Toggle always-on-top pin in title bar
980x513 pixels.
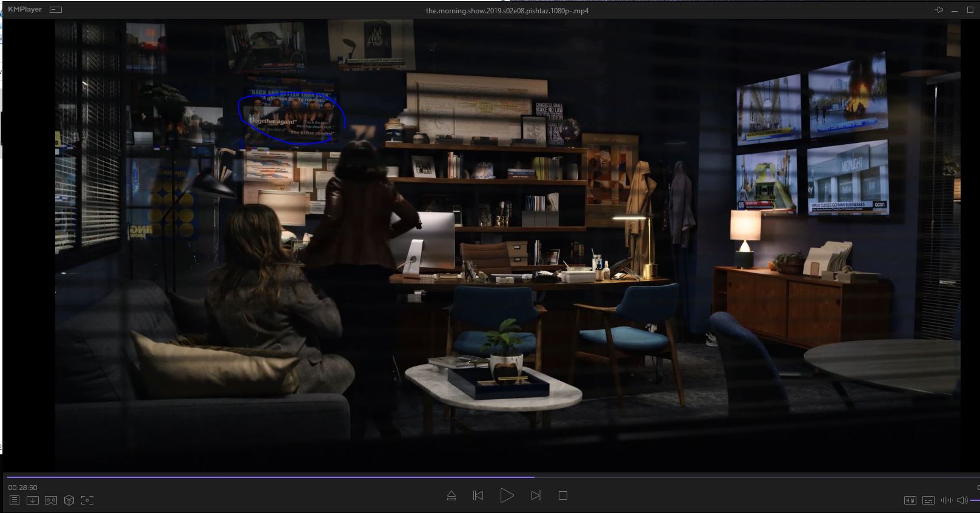pyautogui.click(x=939, y=10)
